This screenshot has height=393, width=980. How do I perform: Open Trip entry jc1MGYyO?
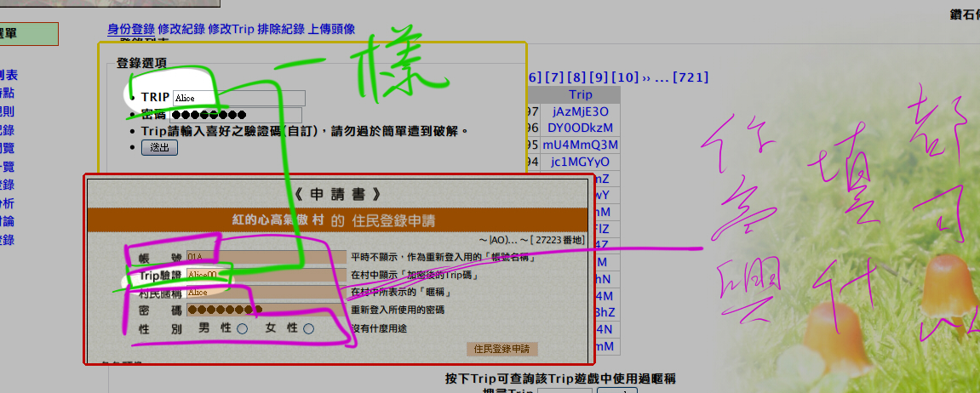[x=581, y=162]
